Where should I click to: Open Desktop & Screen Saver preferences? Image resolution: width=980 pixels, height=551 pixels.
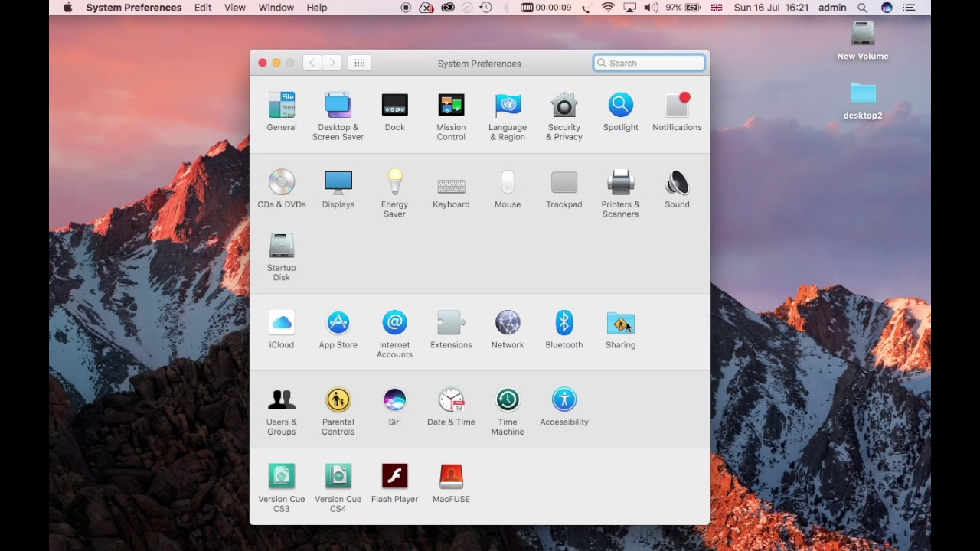(338, 116)
